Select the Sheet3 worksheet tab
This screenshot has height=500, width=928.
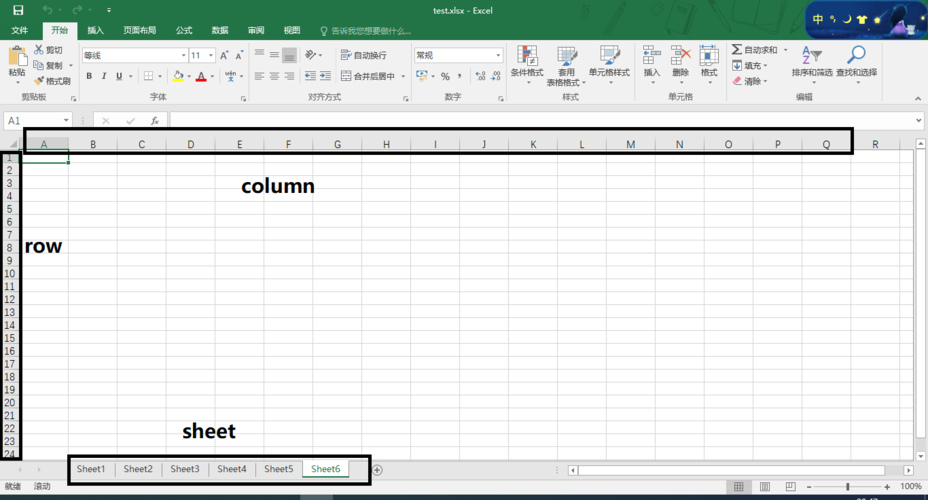(184, 469)
